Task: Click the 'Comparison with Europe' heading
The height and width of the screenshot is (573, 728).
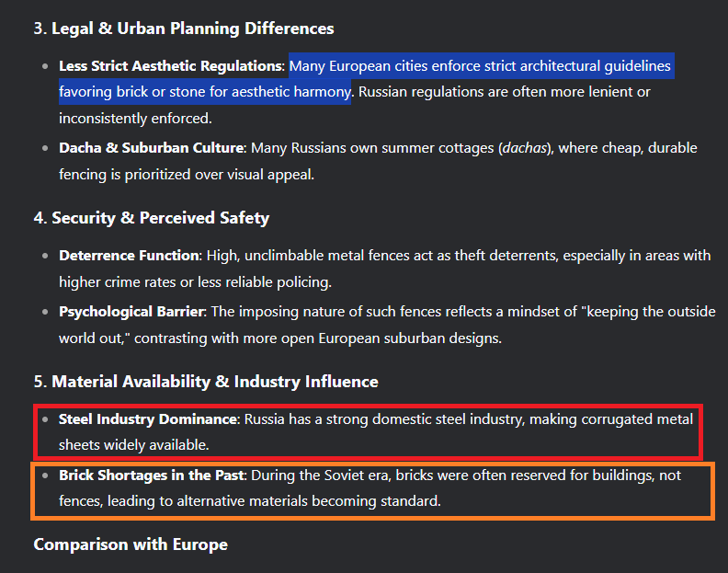Action: [x=131, y=544]
